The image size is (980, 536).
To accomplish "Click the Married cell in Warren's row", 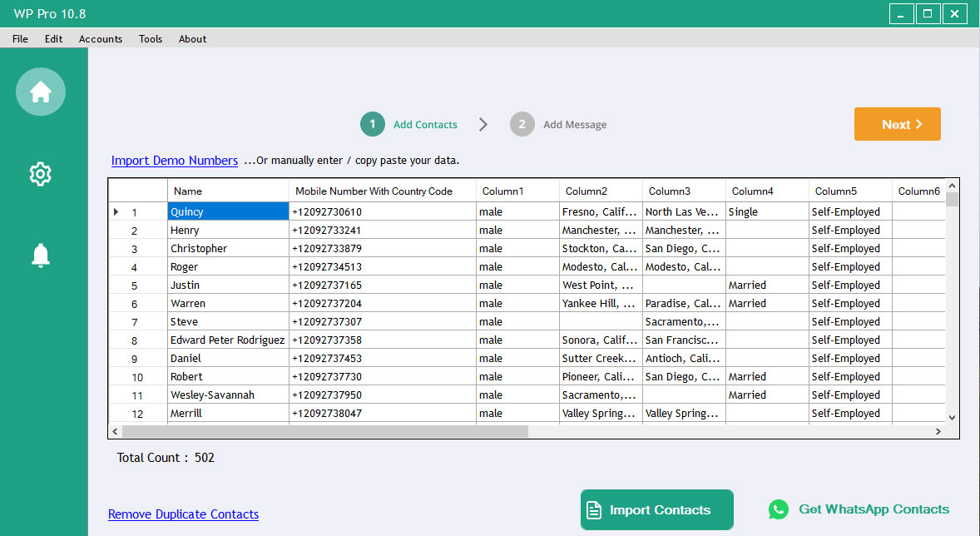I will [x=767, y=303].
